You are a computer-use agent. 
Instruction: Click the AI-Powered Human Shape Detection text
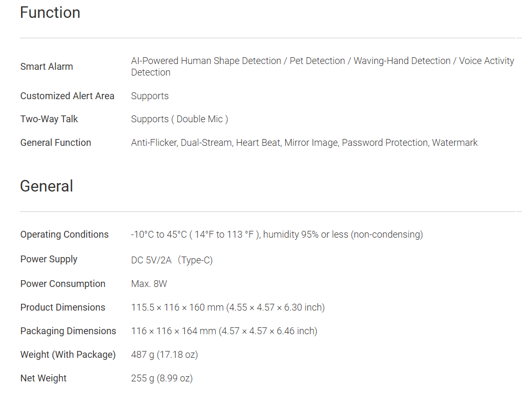click(206, 61)
